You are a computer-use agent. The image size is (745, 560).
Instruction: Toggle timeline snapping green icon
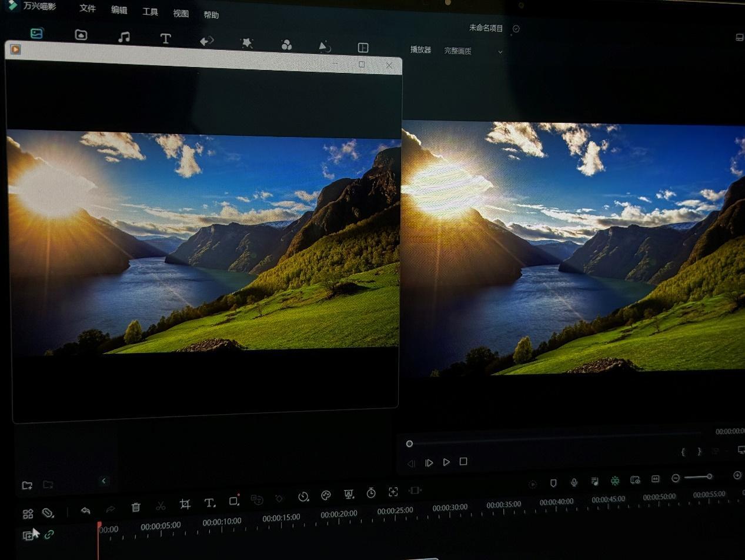tap(614, 481)
